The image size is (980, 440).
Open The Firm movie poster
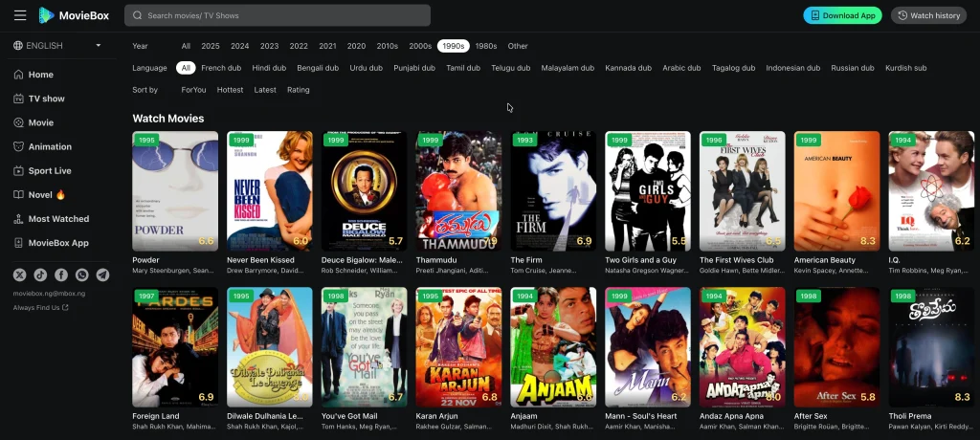click(x=553, y=190)
